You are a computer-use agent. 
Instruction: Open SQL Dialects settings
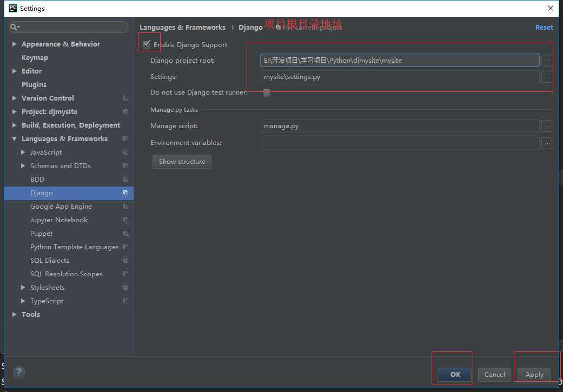click(50, 261)
